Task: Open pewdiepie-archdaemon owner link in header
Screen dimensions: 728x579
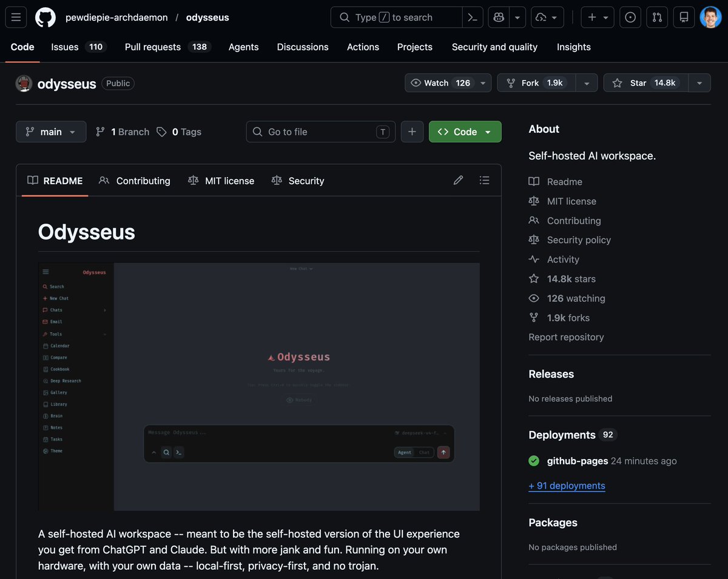Action: 116,18
